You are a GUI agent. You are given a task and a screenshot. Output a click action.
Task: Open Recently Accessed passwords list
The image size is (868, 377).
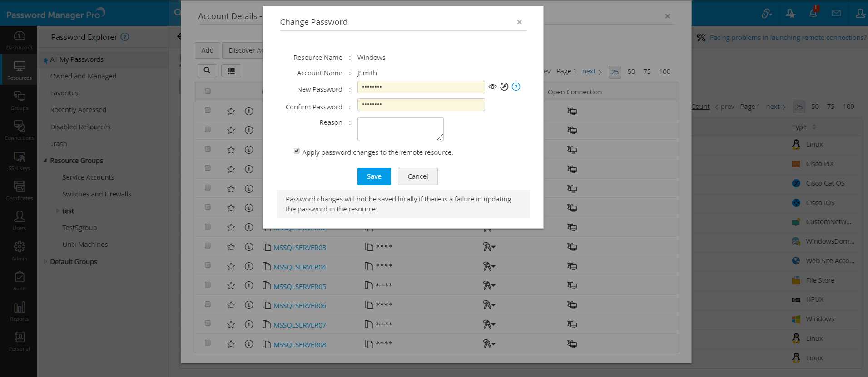tap(78, 110)
